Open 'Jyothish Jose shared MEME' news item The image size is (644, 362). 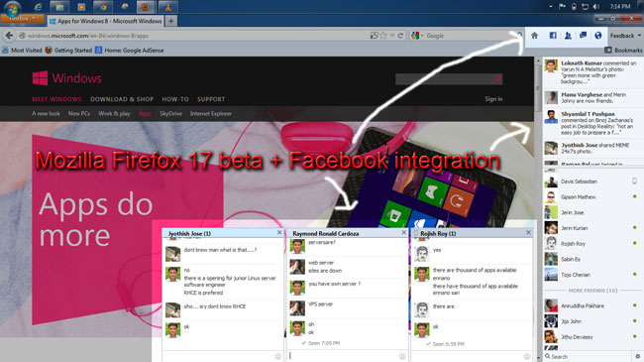[593, 148]
